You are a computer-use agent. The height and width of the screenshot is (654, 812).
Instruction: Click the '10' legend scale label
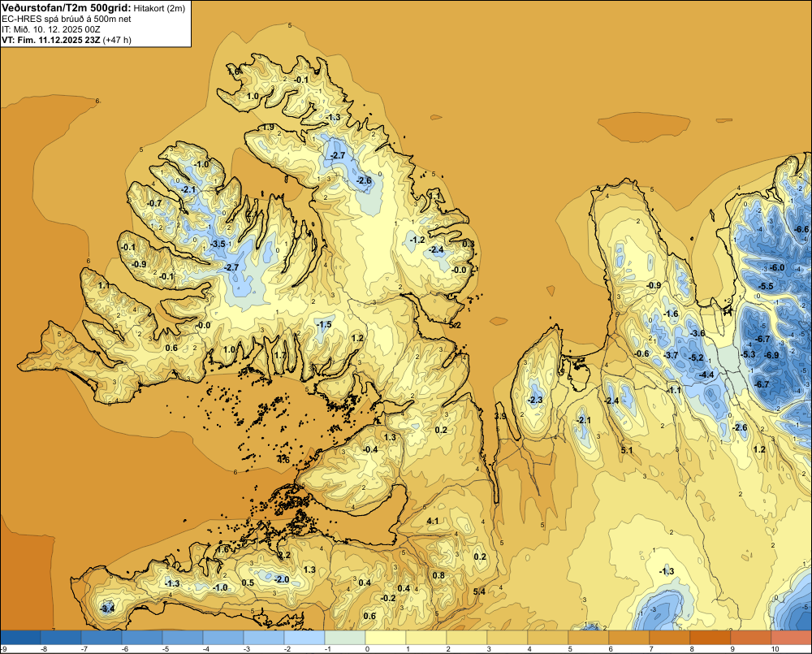[x=775, y=649]
